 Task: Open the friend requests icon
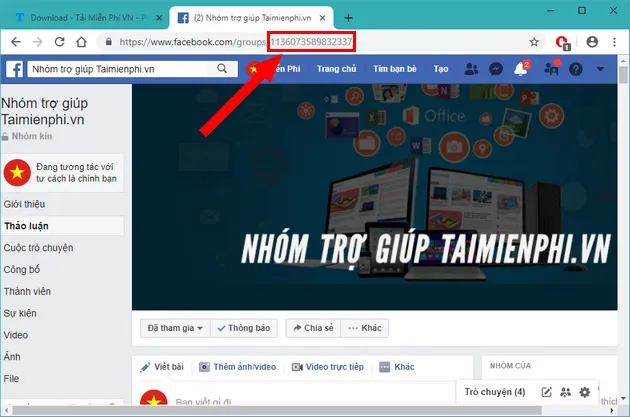pyautogui.click(x=471, y=69)
